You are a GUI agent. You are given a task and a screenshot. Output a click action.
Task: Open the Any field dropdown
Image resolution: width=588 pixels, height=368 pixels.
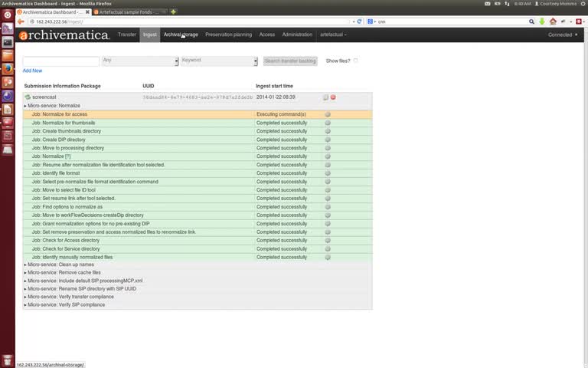pyautogui.click(x=140, y=61)
